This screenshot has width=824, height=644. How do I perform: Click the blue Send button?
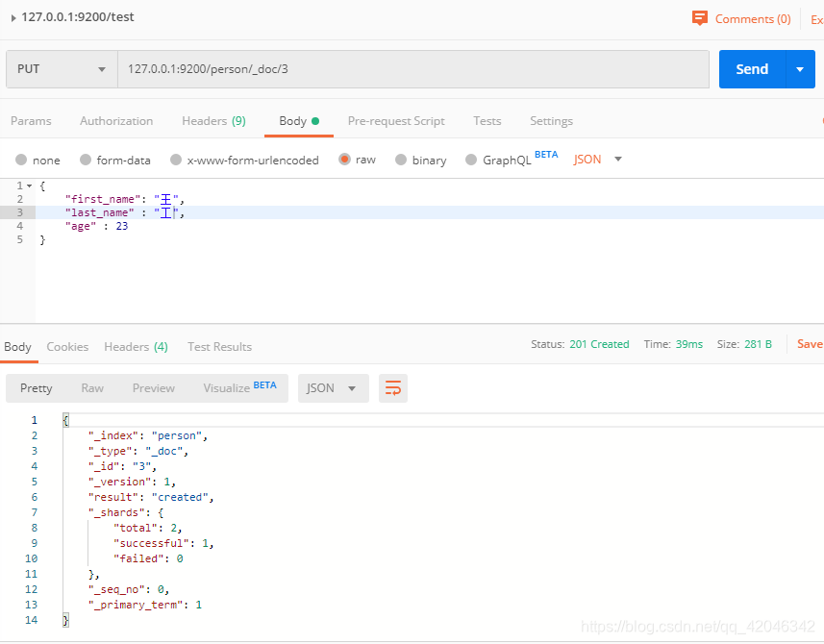(x=752, y=69)
